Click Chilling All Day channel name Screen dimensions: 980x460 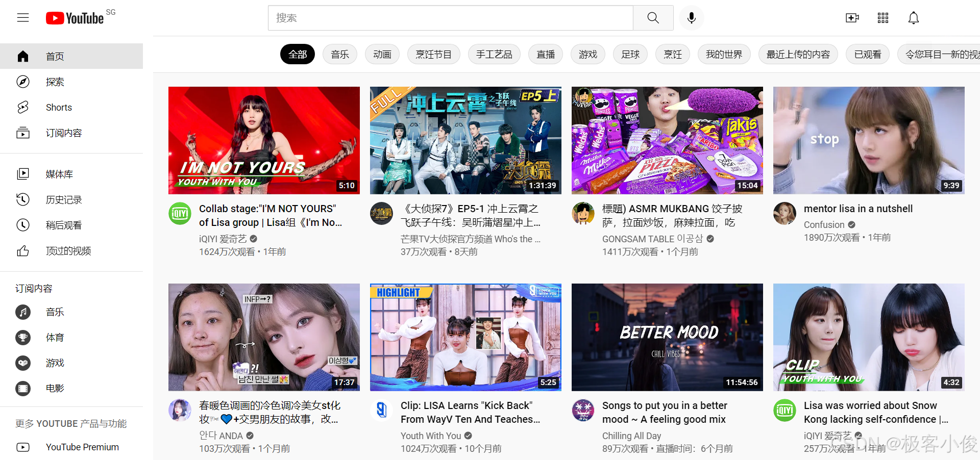(631, 436)
